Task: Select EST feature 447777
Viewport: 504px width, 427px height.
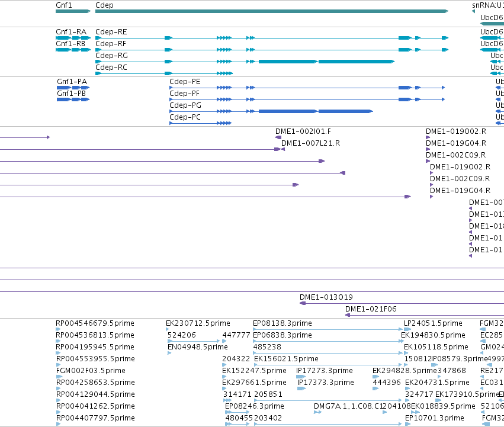Action: [x=236, y=335]
